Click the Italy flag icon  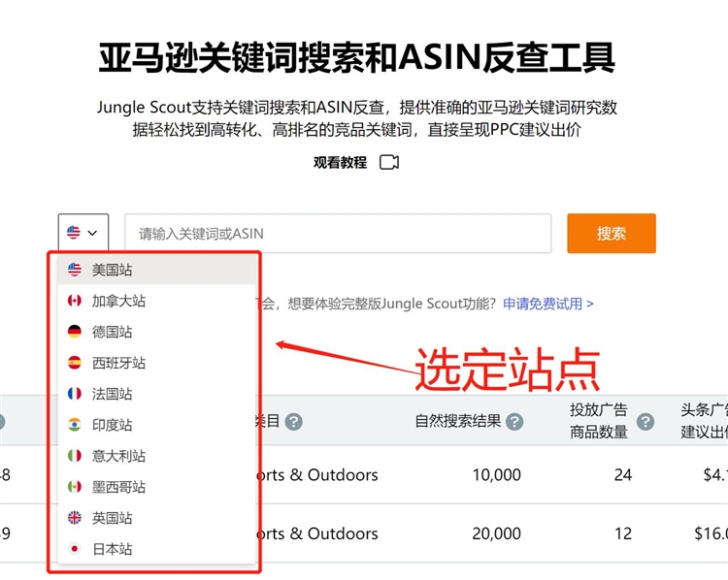tap(75, 456)
